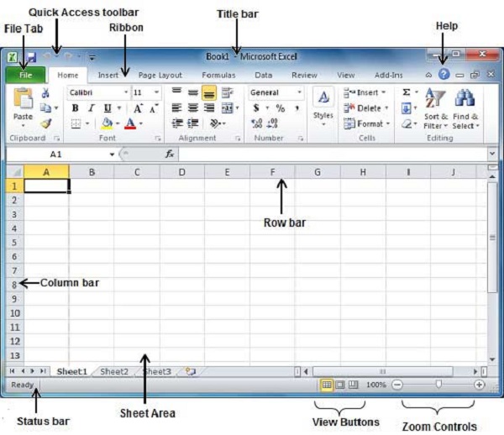Viewport: 504px width, 435px height.
Task: Switch to Page Layout view button
Action: 340,385
